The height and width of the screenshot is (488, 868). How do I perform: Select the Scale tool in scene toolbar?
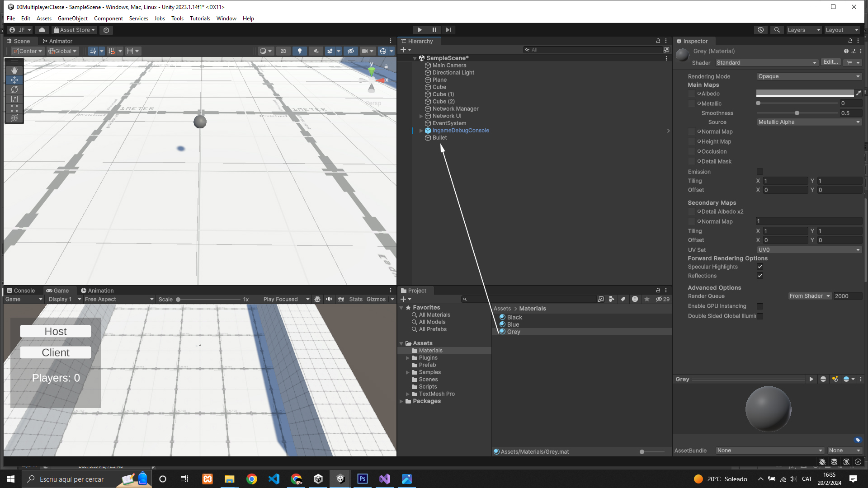[x=14, y=99]
